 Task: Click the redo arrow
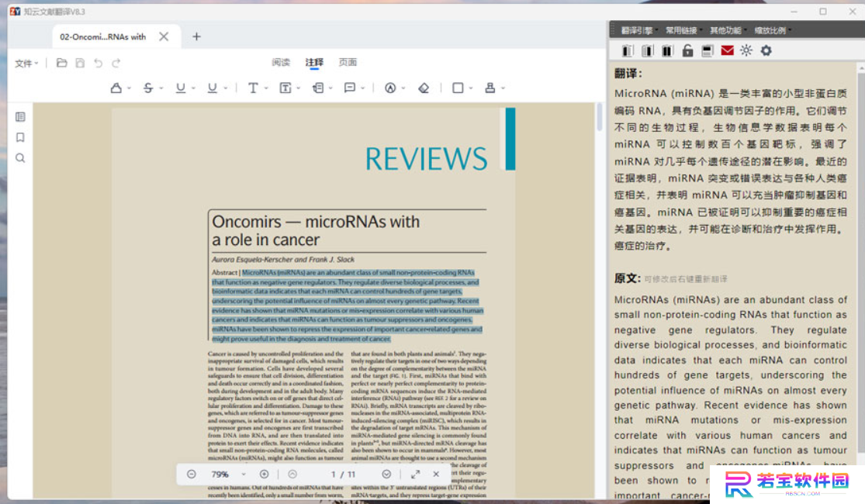(116, 63)
